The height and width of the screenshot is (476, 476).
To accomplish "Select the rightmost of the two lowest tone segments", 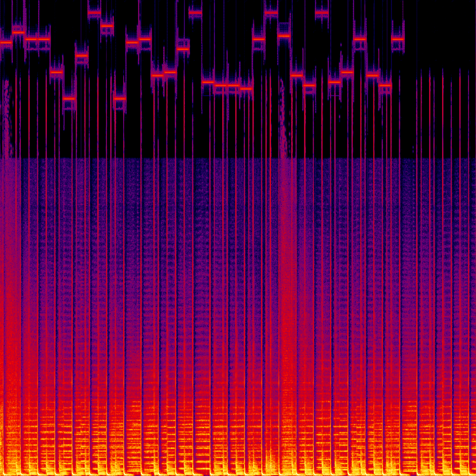I will [119, 99].
